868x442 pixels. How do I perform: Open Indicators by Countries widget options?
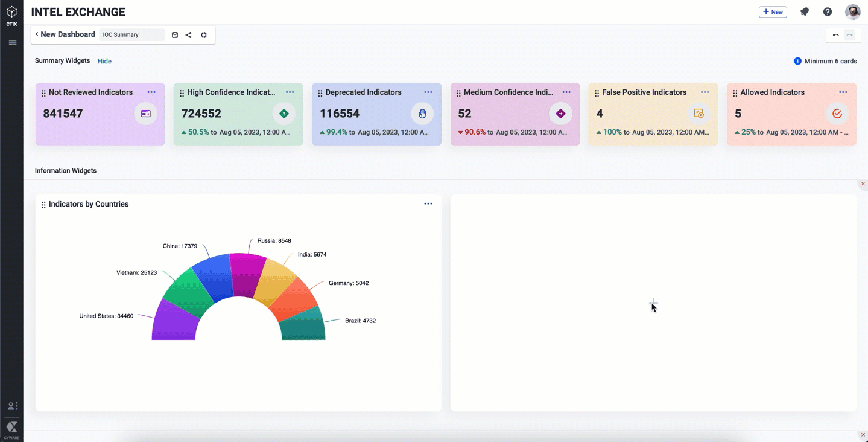[428, 204]
